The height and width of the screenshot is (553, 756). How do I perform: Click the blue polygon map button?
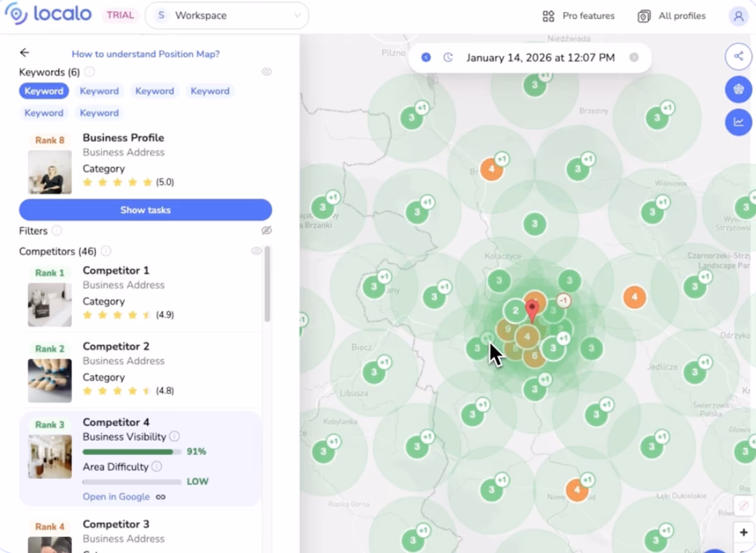[x=738, y=89]
